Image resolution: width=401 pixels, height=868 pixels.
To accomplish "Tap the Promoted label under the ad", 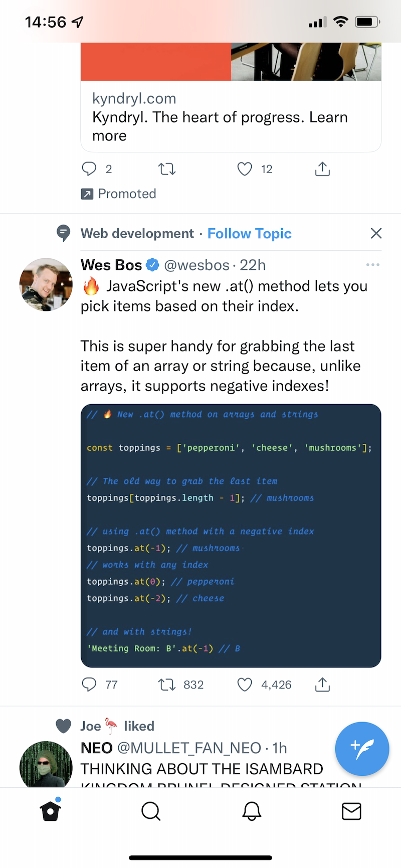I will point(118,194).
